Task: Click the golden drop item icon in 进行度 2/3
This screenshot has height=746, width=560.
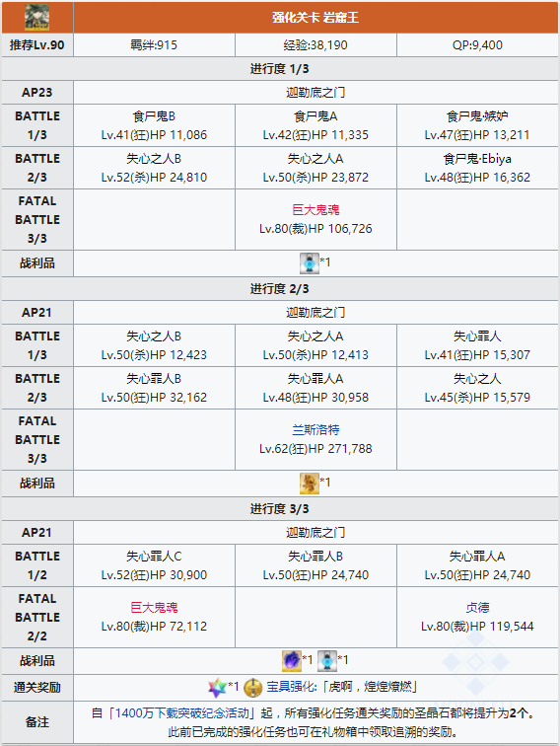Action: point(310,484)
